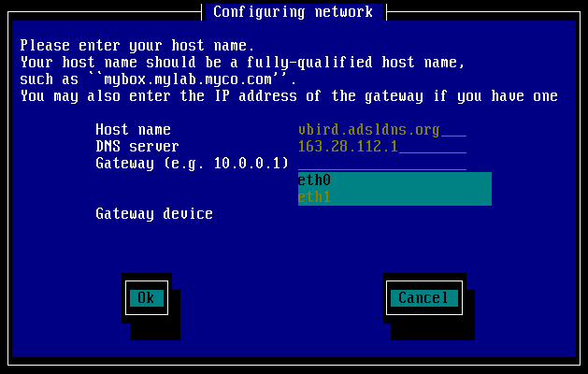Click the "DNS server" field label
Viewport: 588px width, 374px height.
pyautogui.click(x=137, y=146)
